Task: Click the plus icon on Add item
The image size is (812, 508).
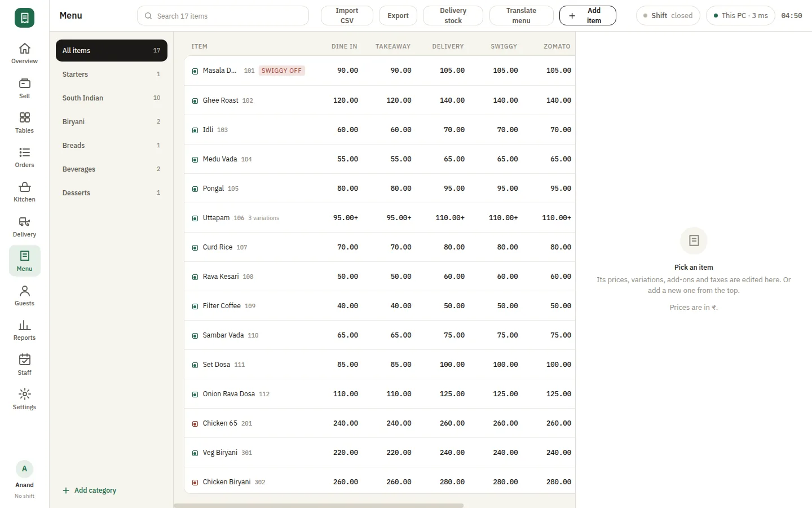Action: (572, 16)
